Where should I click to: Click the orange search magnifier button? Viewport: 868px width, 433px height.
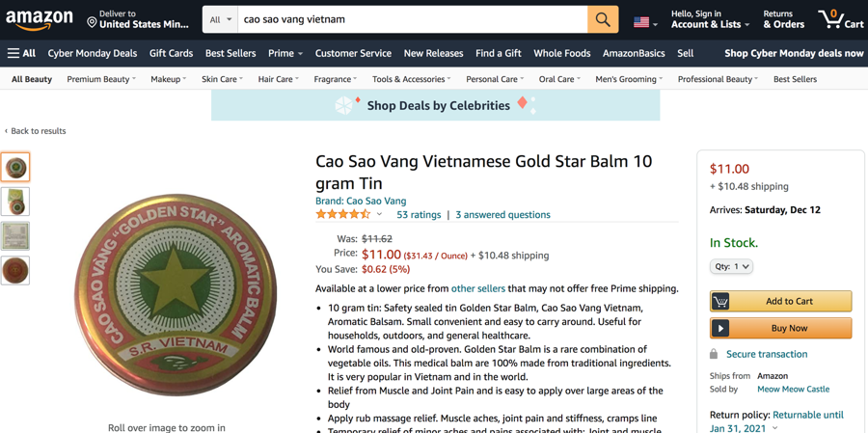click(603, 19)
